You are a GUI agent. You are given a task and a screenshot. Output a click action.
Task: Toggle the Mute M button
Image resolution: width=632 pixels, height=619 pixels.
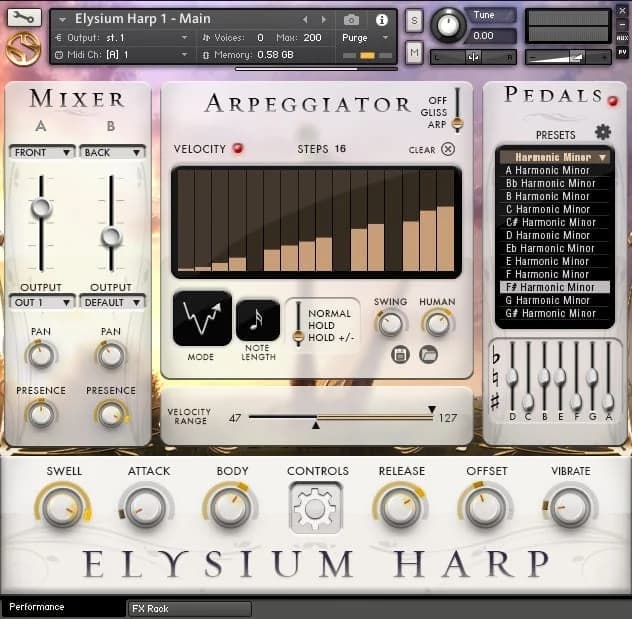pyautogui.click(x=414, y=52)
